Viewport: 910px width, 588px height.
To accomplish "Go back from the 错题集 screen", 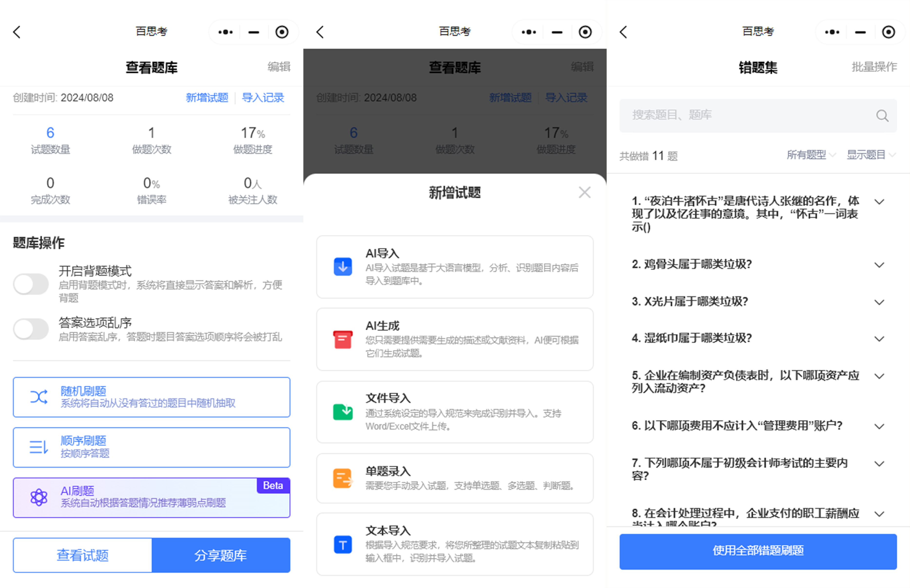I will [623, 32].
